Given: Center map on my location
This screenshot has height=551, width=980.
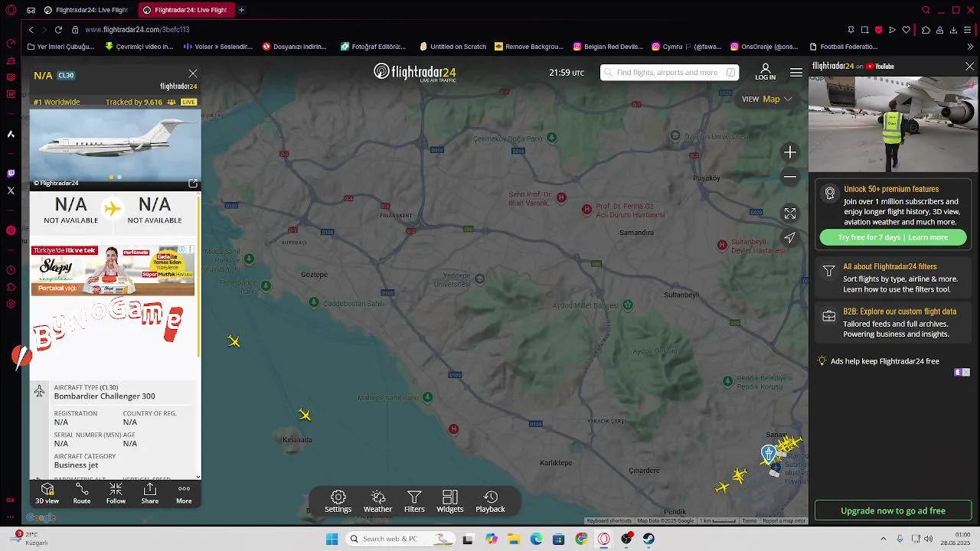Looking at the screenshot, I should point(790,237).
